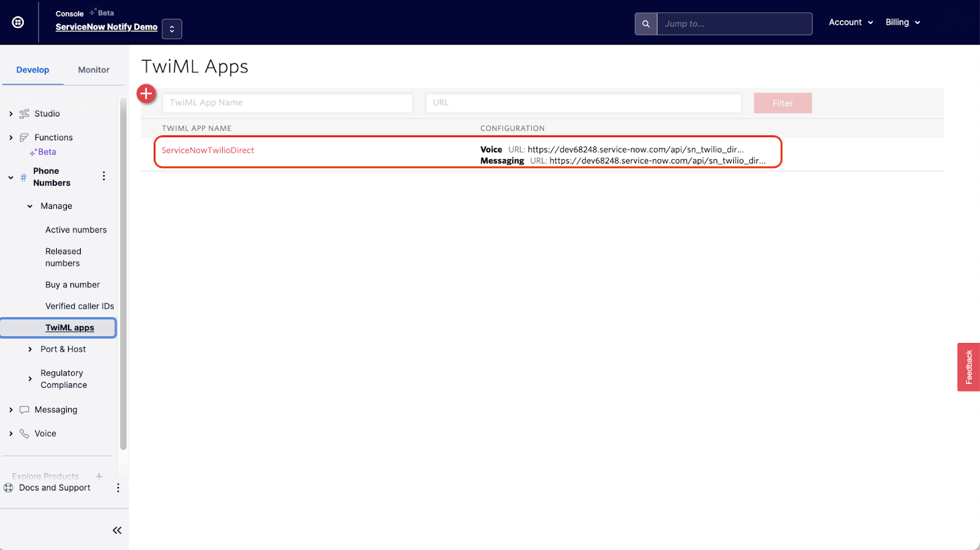Expand the Regulatory Compliance chevron
The width and height of the screenshot is (980, 550).
[x=30, y=379]
